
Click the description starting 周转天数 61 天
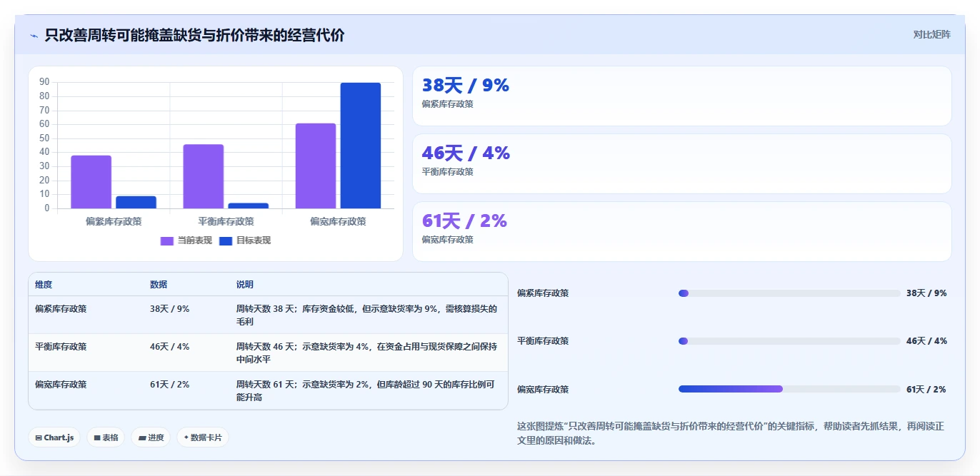click(366, 391)
